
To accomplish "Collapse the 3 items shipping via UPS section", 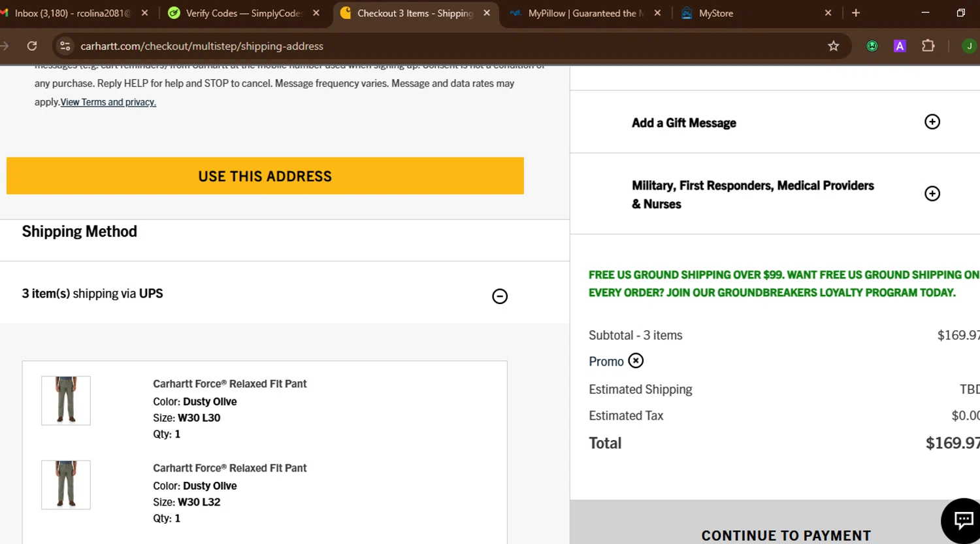I will [500, 296].
